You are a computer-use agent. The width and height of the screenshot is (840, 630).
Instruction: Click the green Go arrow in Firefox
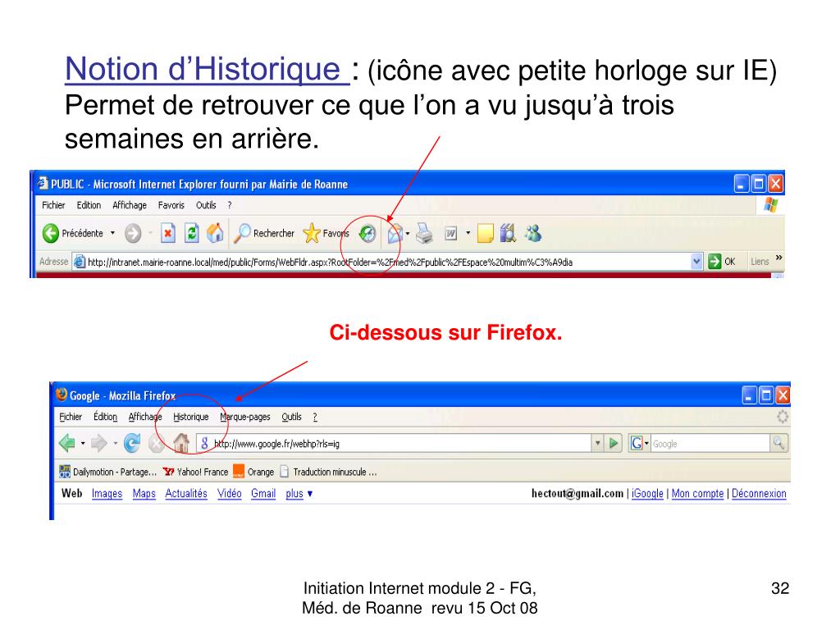614,443
